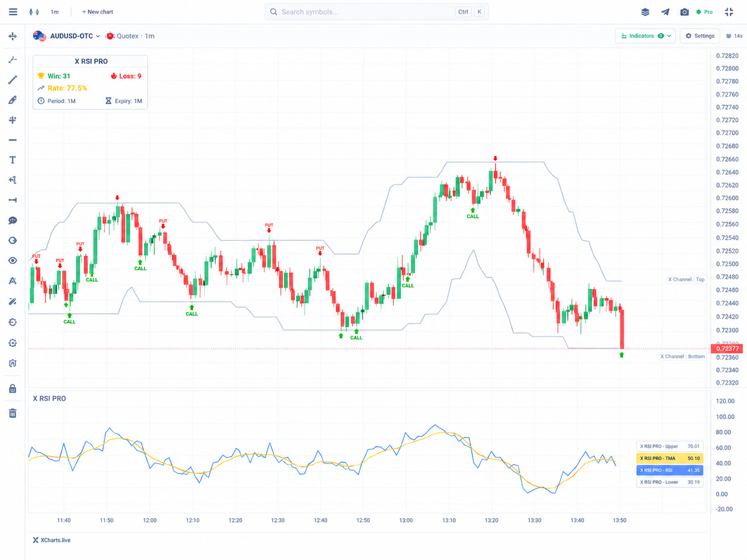Click the X Channel : Bottom label

(682, 357)
